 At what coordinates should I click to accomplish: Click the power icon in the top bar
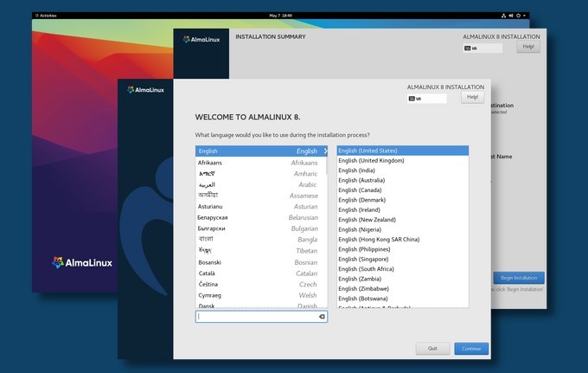[518, 16]
